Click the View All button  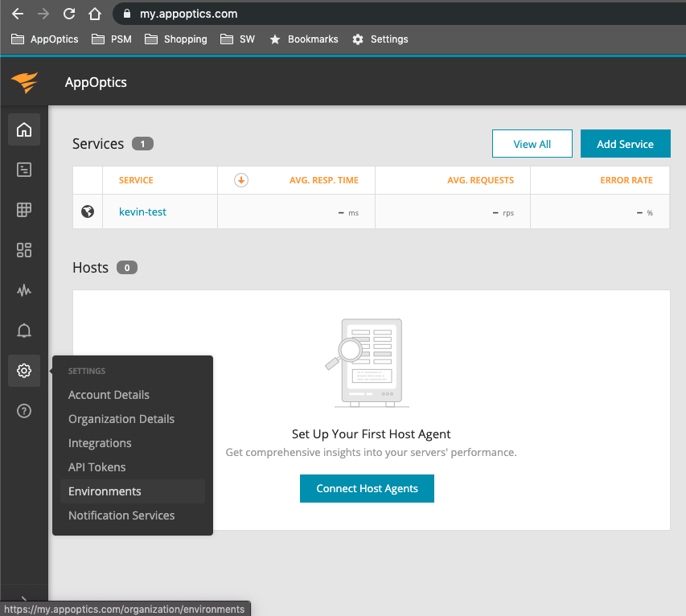coord(532,144)
